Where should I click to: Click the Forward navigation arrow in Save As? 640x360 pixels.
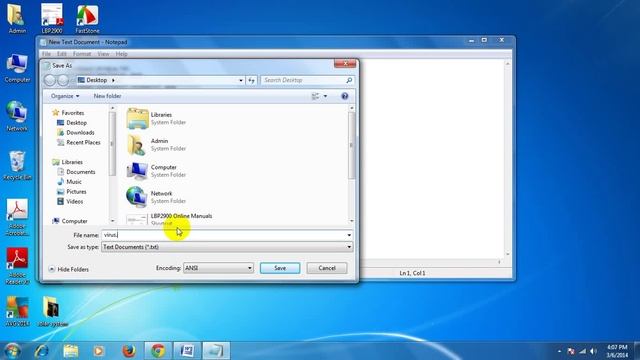pos(63,80)
